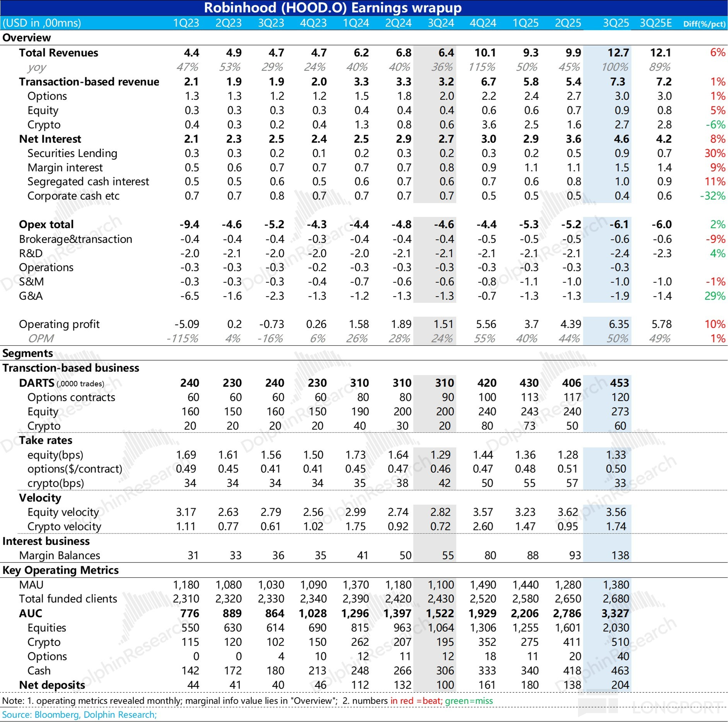The height and width of the screenshot is (722, 728).
Task: Click the Margin Balances row label
Action: (x=60, y=556)
